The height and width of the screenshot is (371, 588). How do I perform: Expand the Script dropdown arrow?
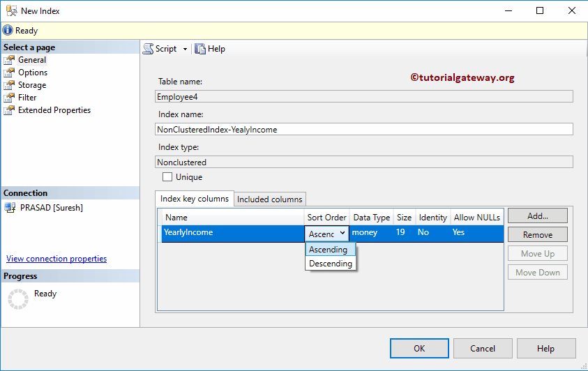(185, 49)
